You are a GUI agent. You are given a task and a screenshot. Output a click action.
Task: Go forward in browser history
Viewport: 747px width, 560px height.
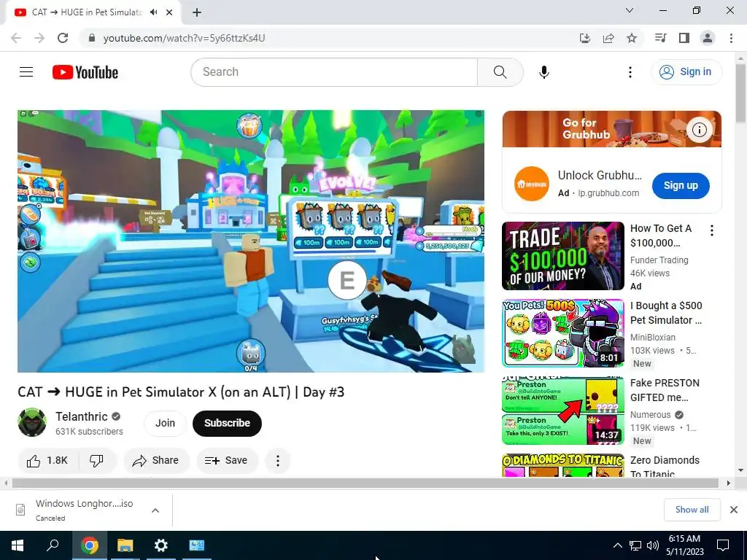coord(39,38)
